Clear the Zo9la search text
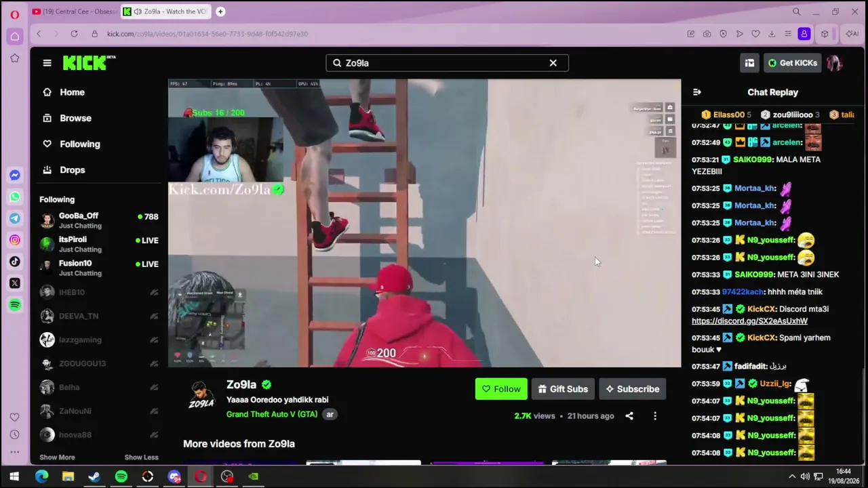The image size is (868, 488). pyautogui.click(x=553, y=63)
